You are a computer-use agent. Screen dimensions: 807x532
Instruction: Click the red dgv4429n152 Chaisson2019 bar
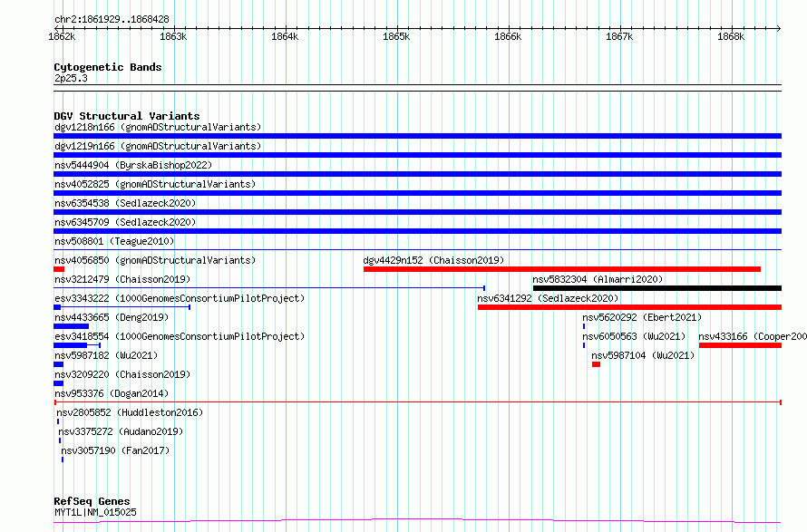coord(562,269)
